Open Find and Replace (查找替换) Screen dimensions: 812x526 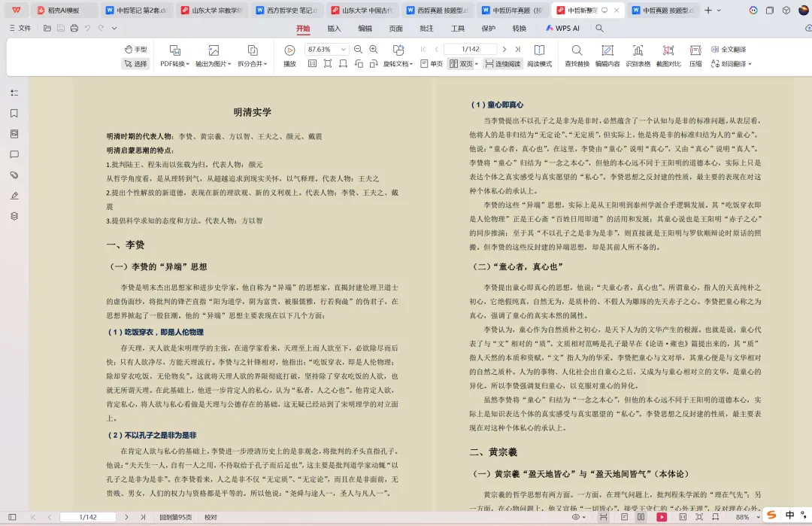click(x=577, y=56)
